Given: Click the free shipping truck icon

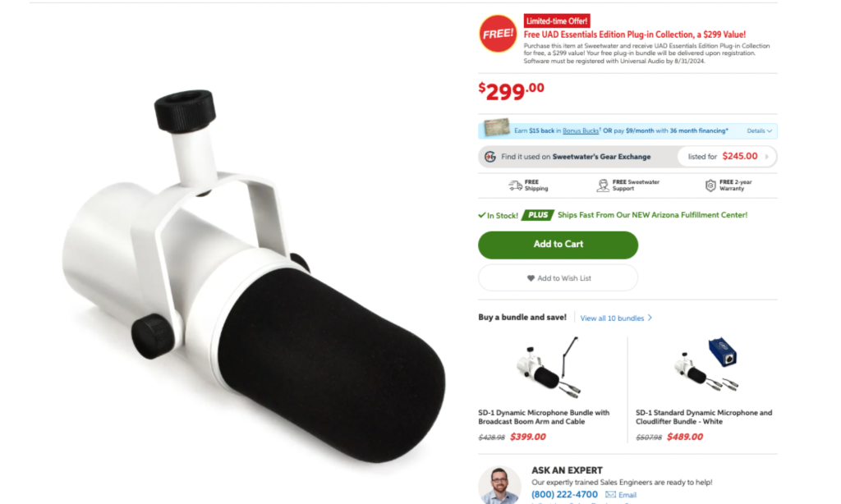Looking at the screenshot, I should click(516, 186).
